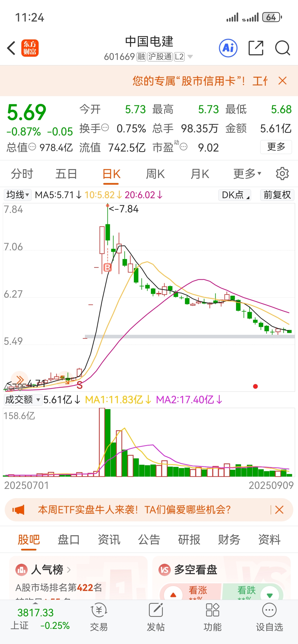The height and width of the screenshot is (644, 298).
Task: Open the 东方财富 logo icon
Action: click(30, 48)
